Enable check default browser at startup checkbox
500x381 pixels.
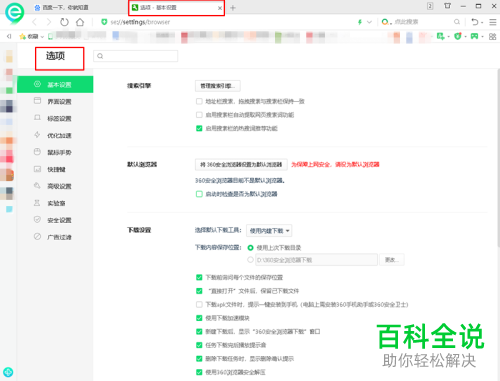199,194
